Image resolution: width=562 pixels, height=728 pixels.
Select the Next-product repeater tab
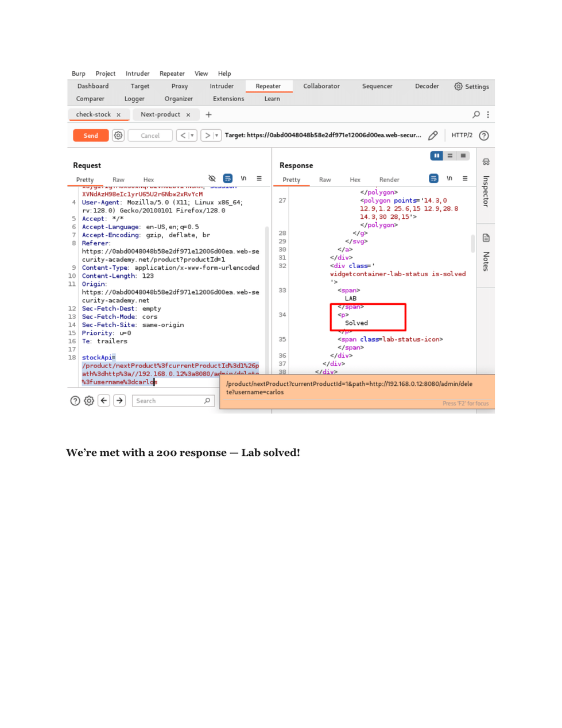[x=160, y=114]
